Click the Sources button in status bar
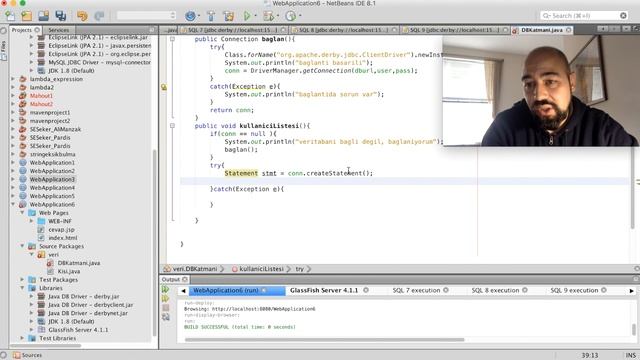The width and height of the screenshot is (640, 360). (27, 355)
